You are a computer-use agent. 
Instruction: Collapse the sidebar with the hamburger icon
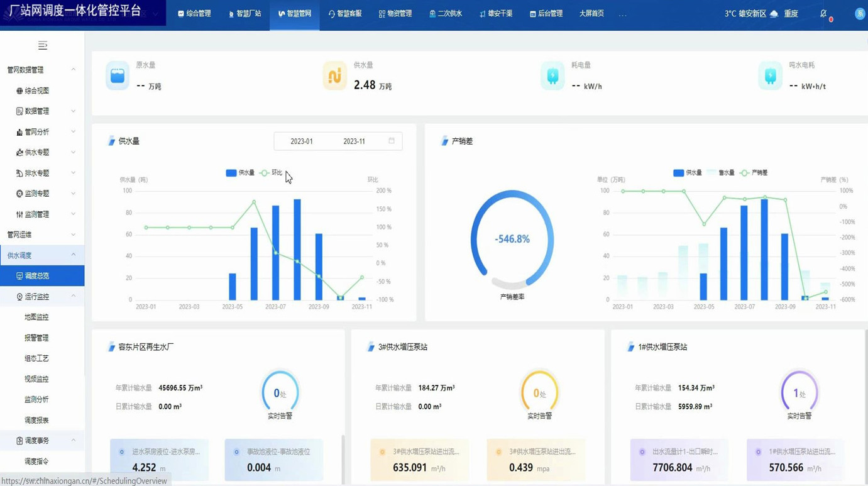[42, 45]
